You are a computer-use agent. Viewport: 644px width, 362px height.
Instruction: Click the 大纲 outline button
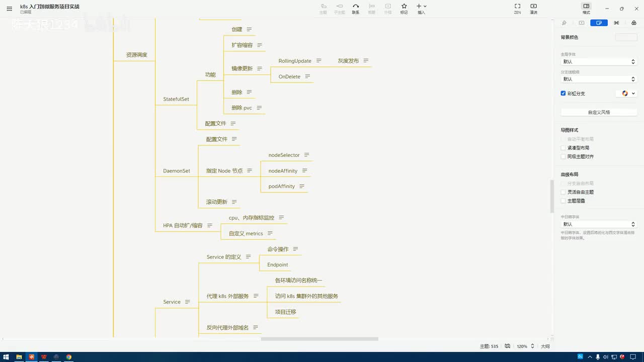545,346
